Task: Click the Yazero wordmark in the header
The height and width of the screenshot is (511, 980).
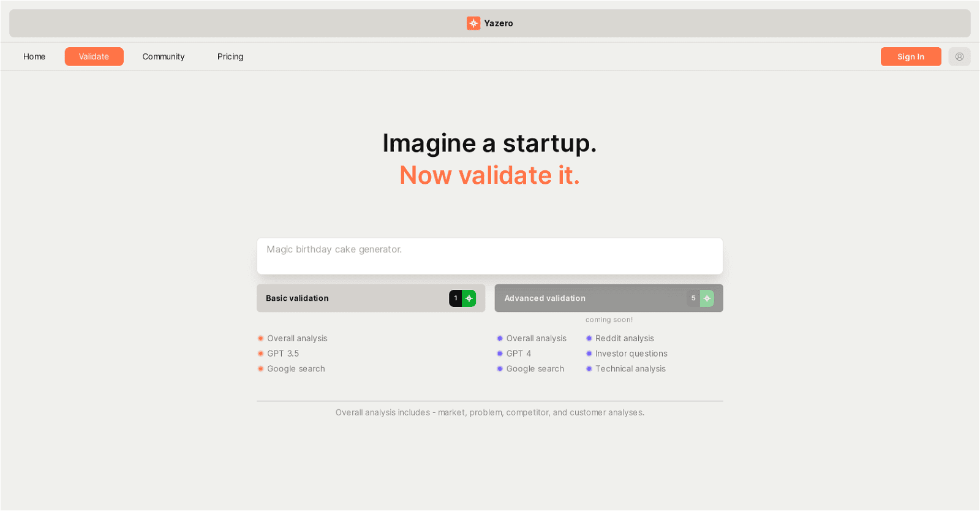Action: [499, 23]
